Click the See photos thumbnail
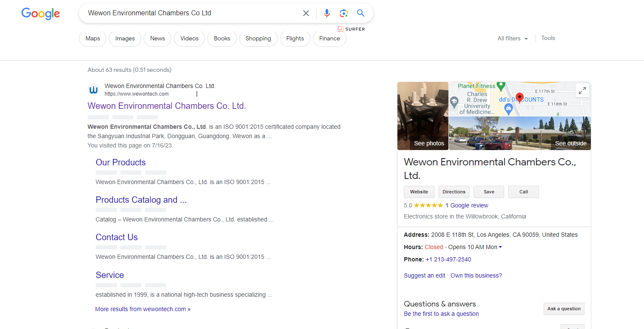This screenshot has width=644, height=329. [423, 116]
